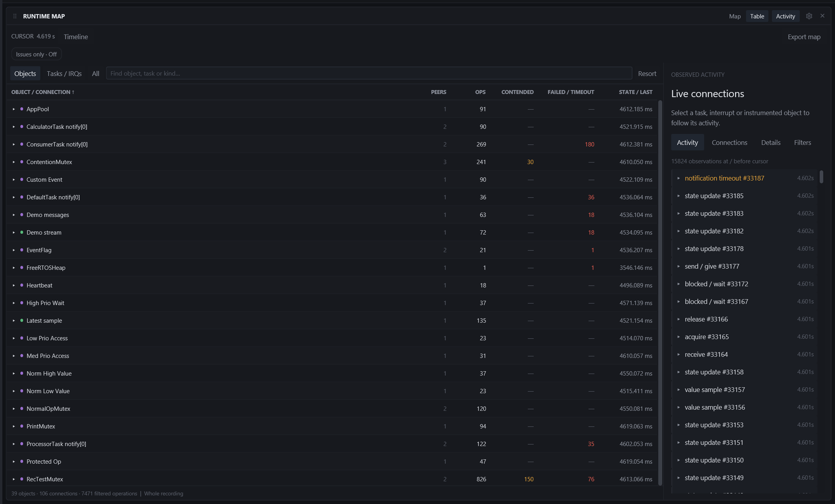Click the purple dot beside RecTestMutex
This screenshot has height=504, width=835.
(x=22, y=479)
